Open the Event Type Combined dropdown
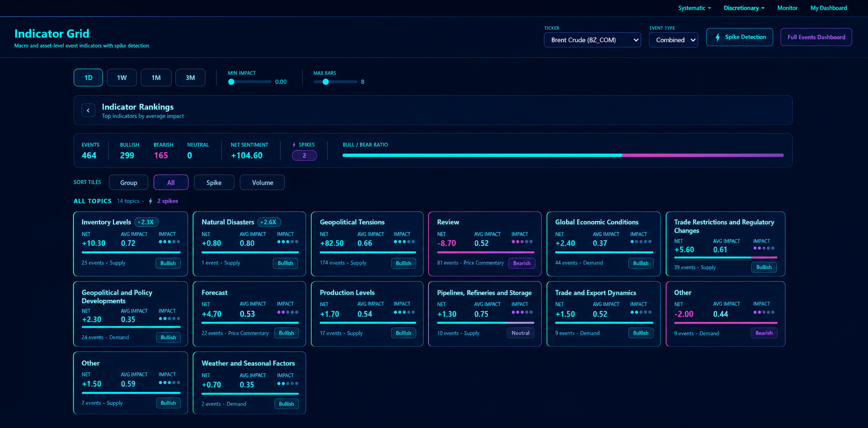 coord(673,40)
